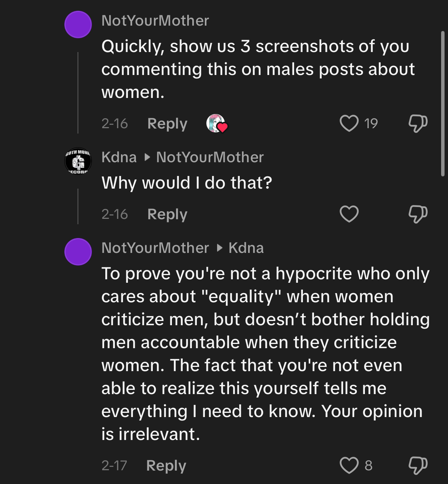Image resolution: width=448 pixels, height=484 pixels.
Task: Click the comments scrollbar on the right edge
Action: click(443, 103)
